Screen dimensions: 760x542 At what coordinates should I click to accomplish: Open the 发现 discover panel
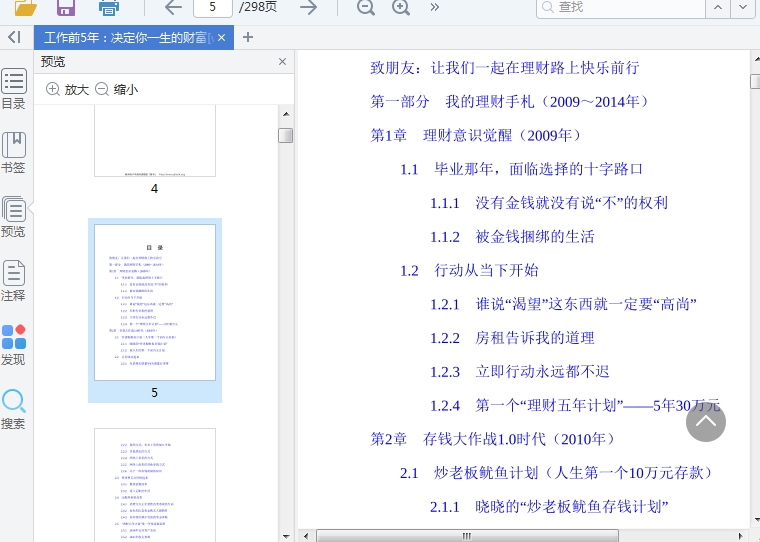(14, 345)
